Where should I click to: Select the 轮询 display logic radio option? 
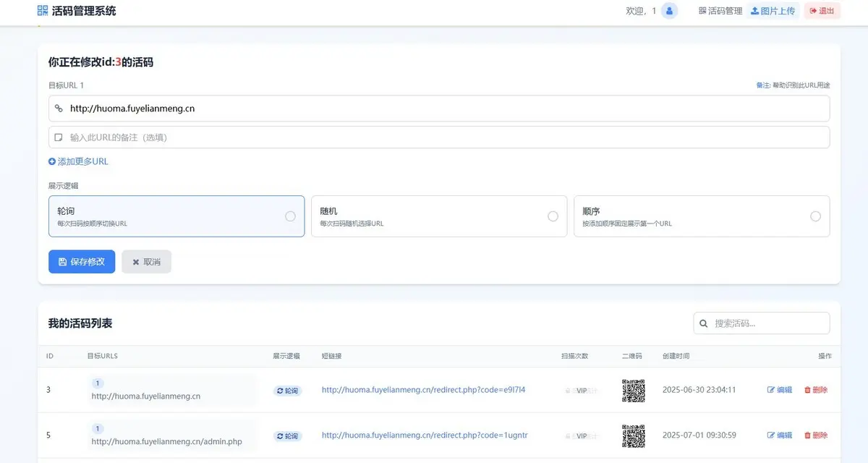(290, 216)
